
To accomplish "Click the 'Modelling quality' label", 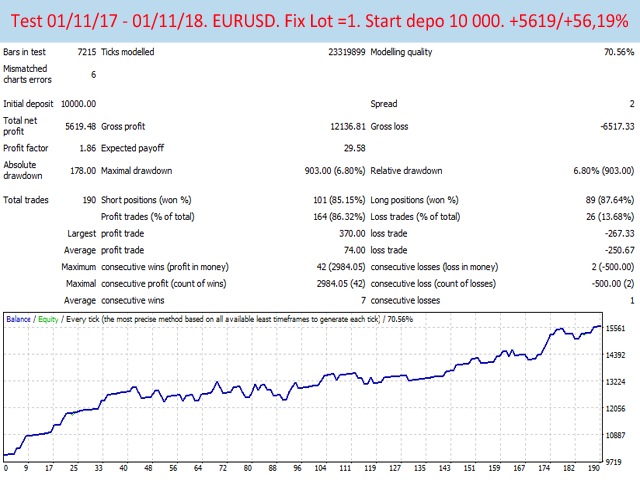I will tap(401, 52).
